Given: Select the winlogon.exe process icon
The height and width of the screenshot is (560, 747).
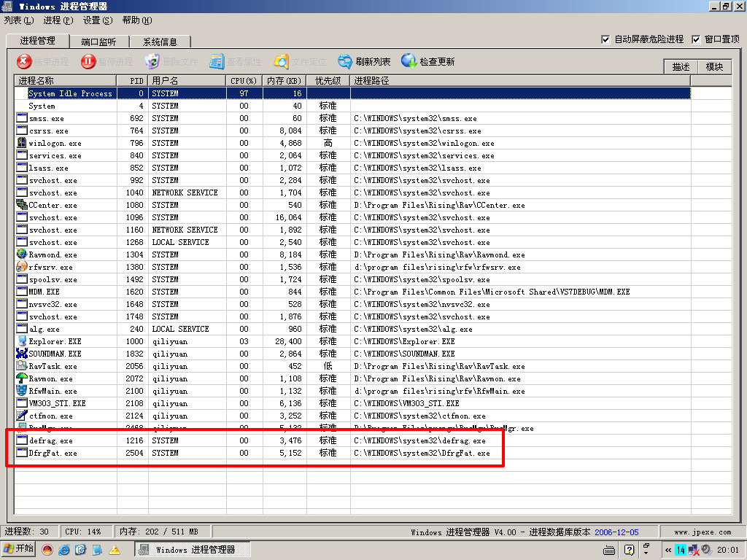Looking at the screenshot, I should (x=22, y=142).
